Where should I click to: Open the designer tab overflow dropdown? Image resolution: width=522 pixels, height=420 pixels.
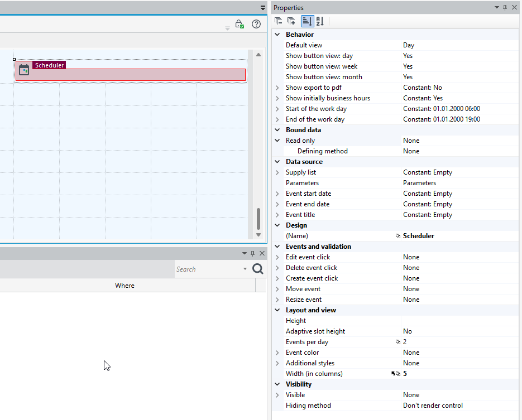pyautogui.click(x=263, y=8)
